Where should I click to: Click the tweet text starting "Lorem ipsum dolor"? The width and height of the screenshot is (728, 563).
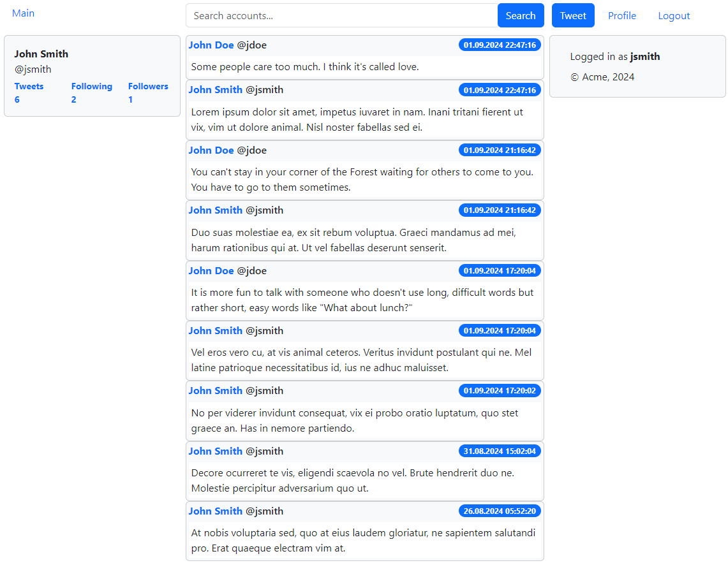(x=357, y=120)
